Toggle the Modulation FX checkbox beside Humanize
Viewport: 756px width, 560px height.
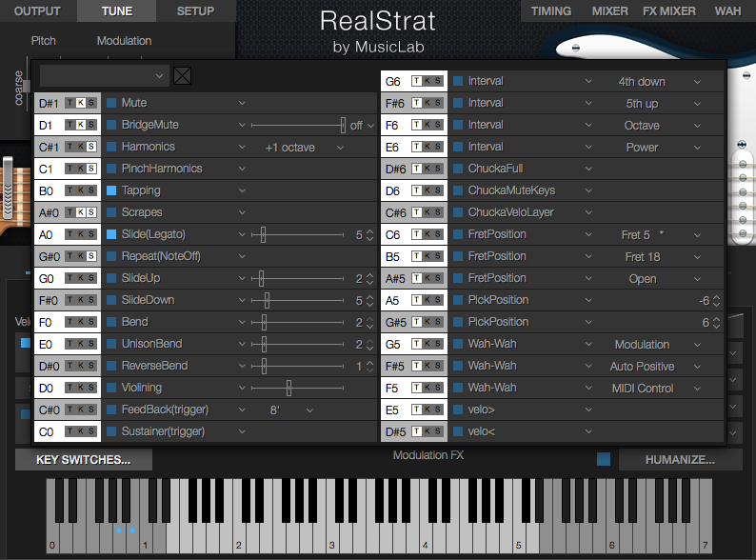pyautogui.click(x=603, y=459)
